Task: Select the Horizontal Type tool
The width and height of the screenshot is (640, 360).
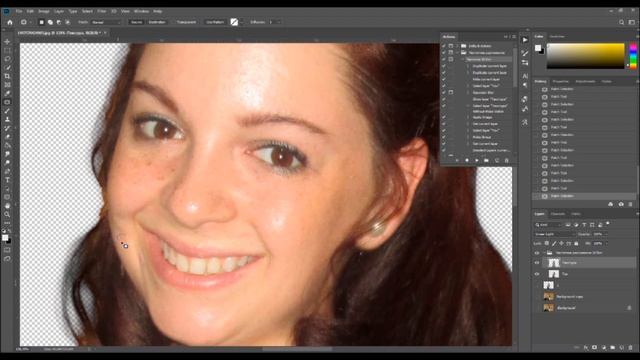Action: pos(7,180)
